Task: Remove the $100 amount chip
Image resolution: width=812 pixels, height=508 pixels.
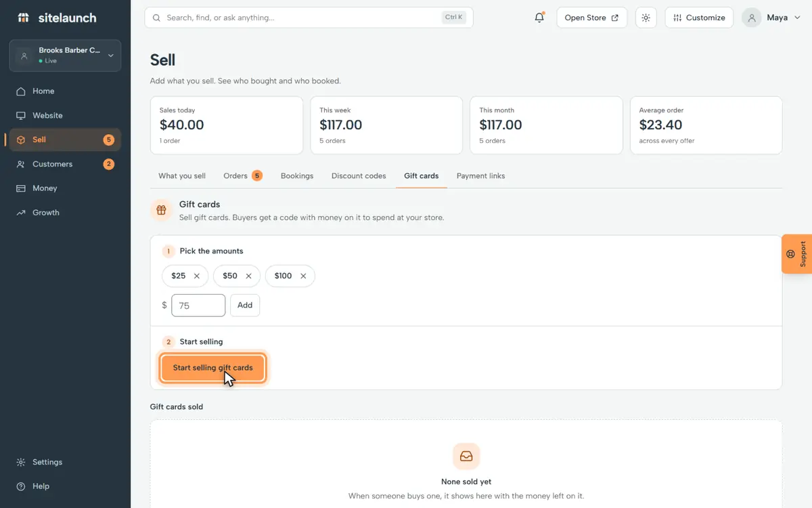Action: coord(303,276)
